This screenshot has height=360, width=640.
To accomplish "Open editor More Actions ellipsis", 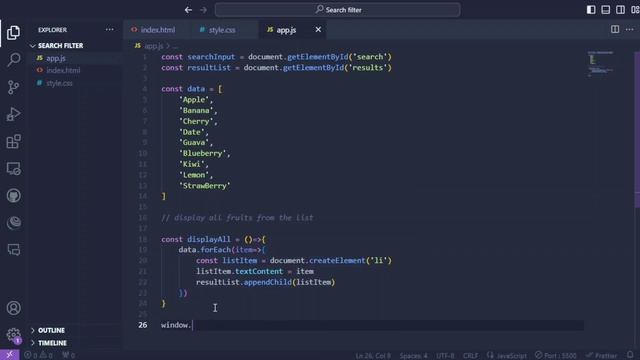I will [x=630, y=29].
